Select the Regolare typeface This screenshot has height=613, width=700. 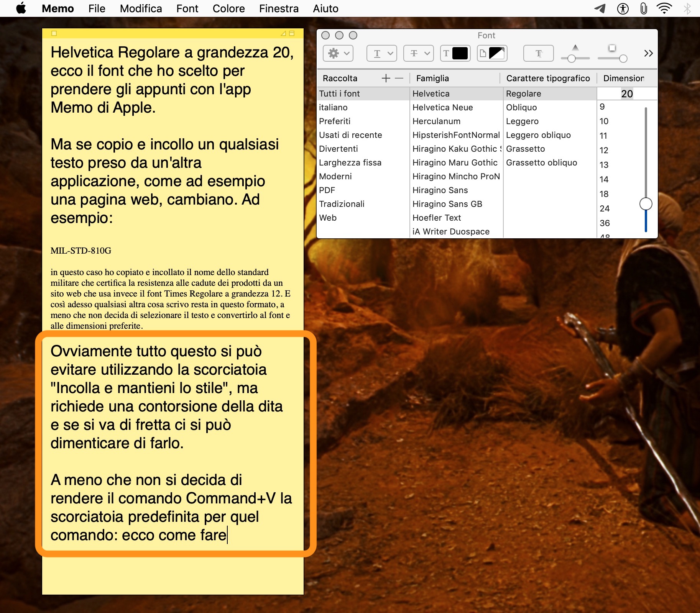point(550,93)
